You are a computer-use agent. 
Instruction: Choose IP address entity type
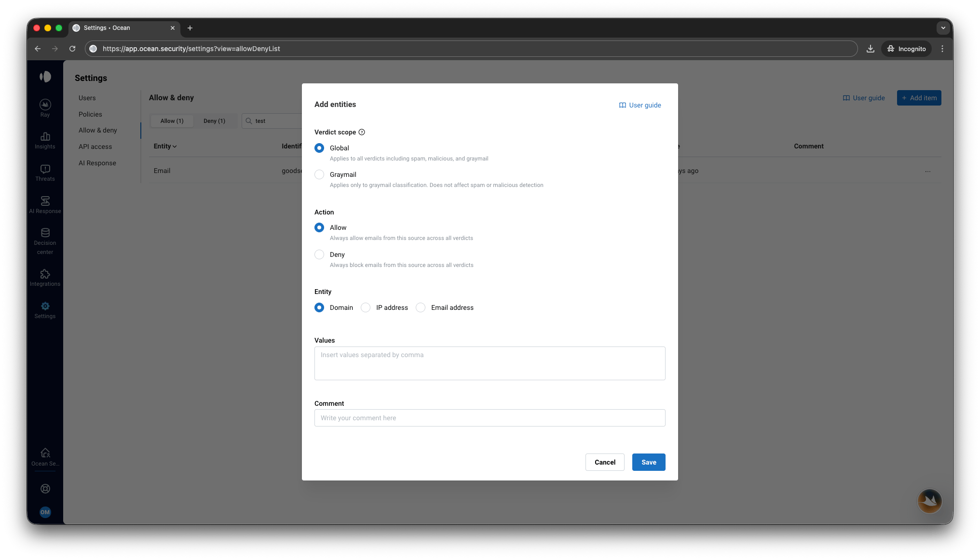[366, 307]
